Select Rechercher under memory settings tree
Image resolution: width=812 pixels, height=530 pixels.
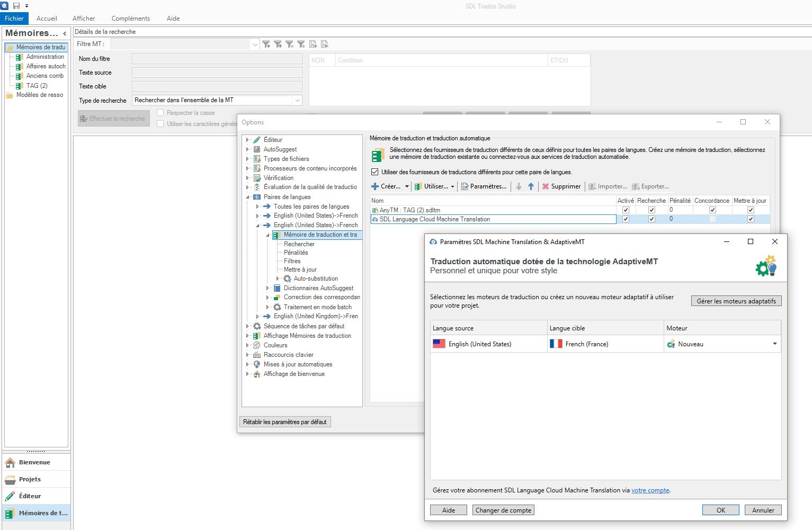point(299,244)
